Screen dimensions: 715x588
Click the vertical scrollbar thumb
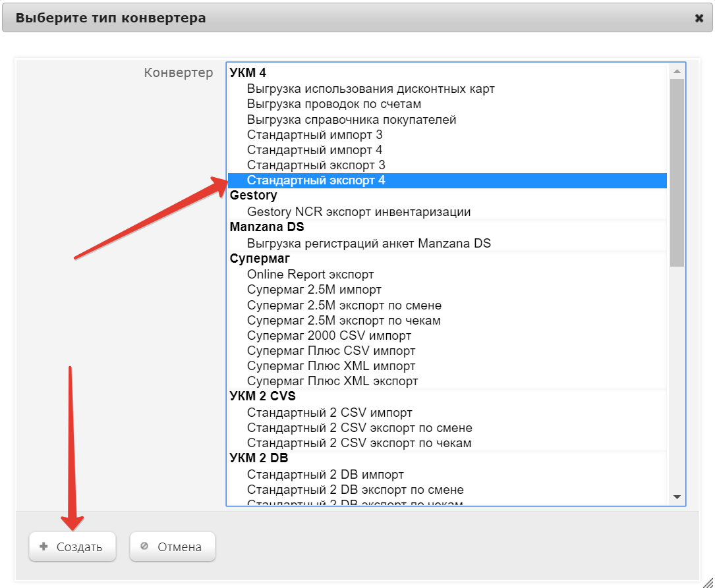click(677, 173)
